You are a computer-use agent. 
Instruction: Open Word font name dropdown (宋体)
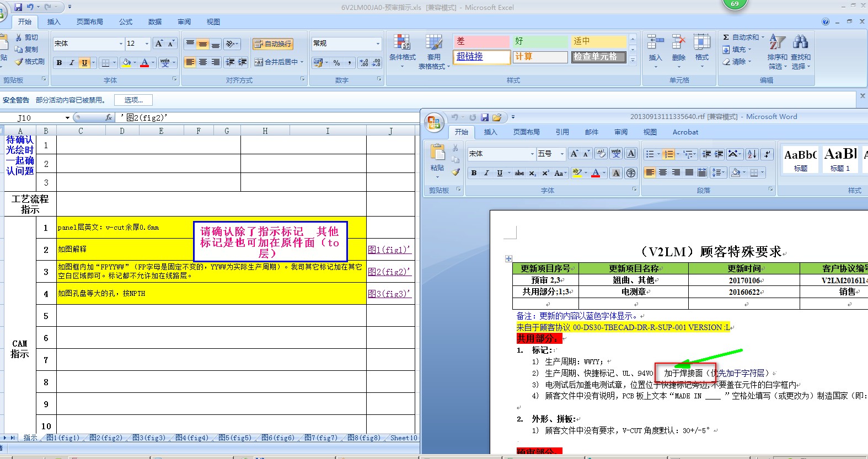pyautogui.click(x=532, y=154)
